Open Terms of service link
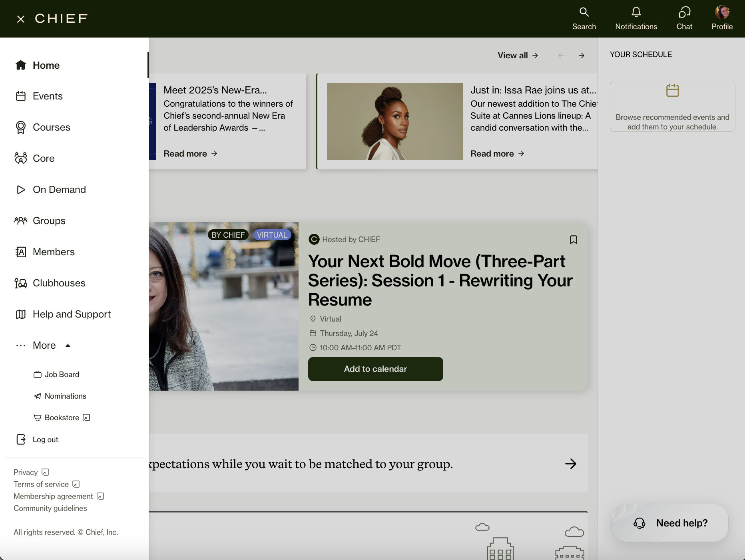This screenshot has width=745, height=560. point(47,484)
